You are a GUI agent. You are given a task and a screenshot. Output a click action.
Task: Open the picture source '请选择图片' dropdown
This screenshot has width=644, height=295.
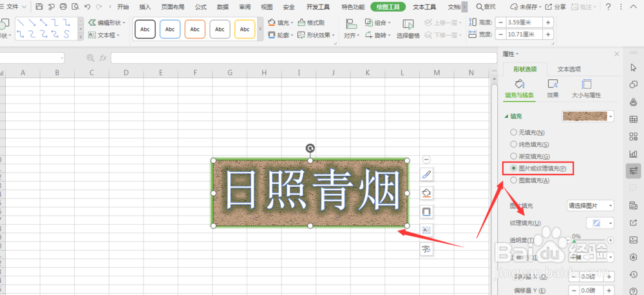click(x=591, y=205)
